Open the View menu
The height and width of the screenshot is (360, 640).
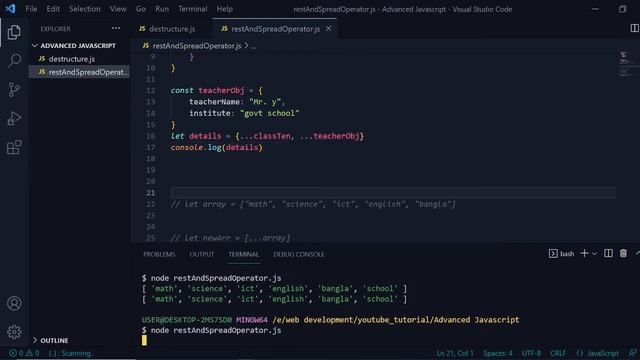(x=118, y=9)
